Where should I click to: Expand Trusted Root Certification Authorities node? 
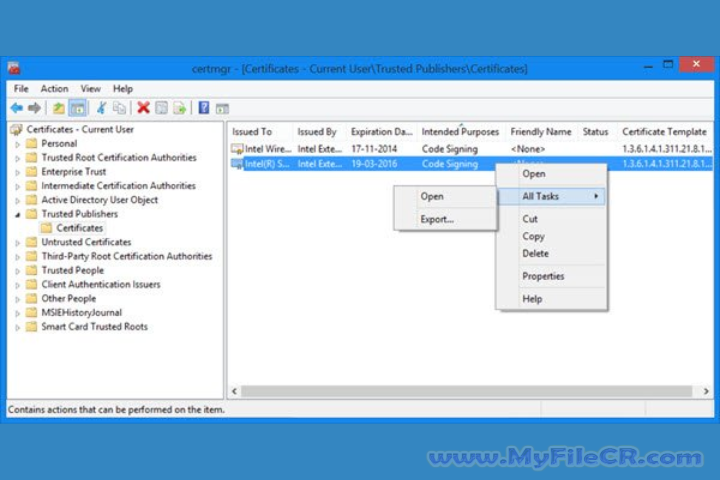click(x=17, y=158)
